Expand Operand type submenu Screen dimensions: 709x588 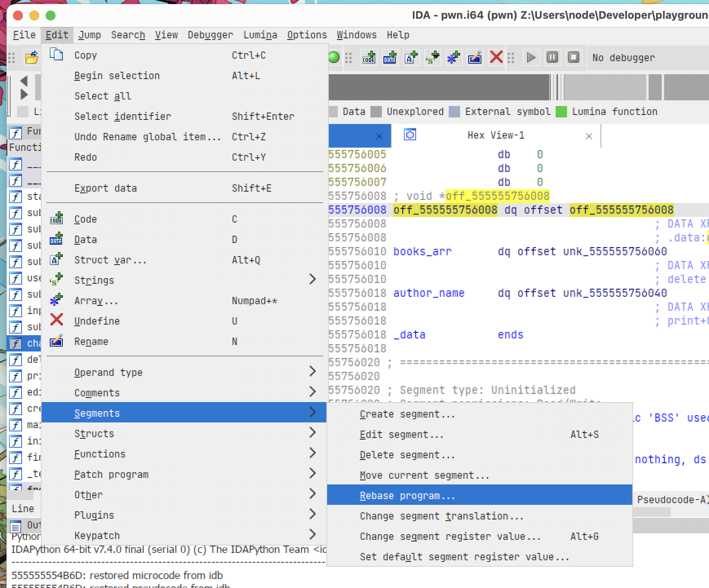[x=312, y=371]
